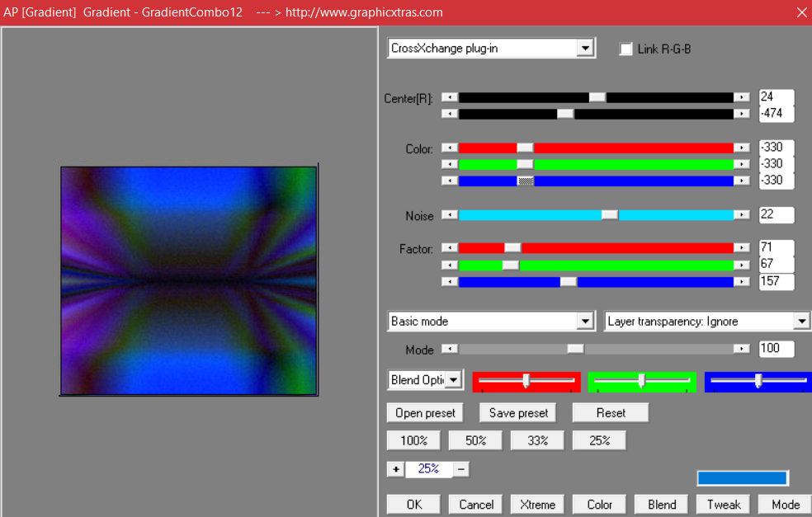Image resolution: width=812 pixels, height=517 pixels.
Task: Click right arrow of Noise slider
Action: (x=742, y=215)
